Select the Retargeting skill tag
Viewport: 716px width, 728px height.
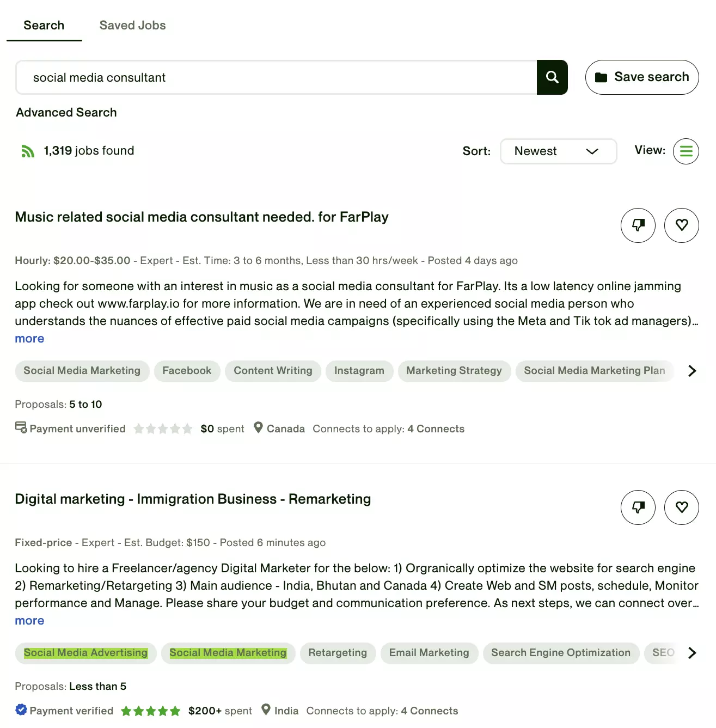(x=338, y=653)
